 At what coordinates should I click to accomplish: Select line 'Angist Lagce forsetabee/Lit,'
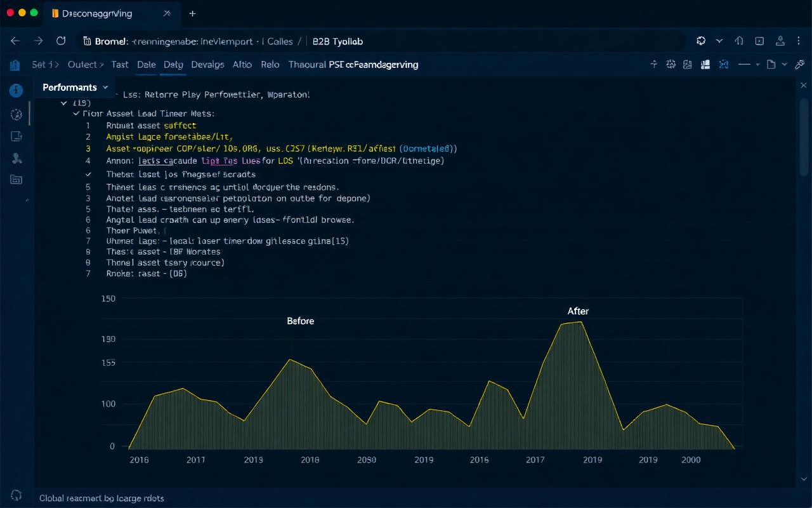169,137
